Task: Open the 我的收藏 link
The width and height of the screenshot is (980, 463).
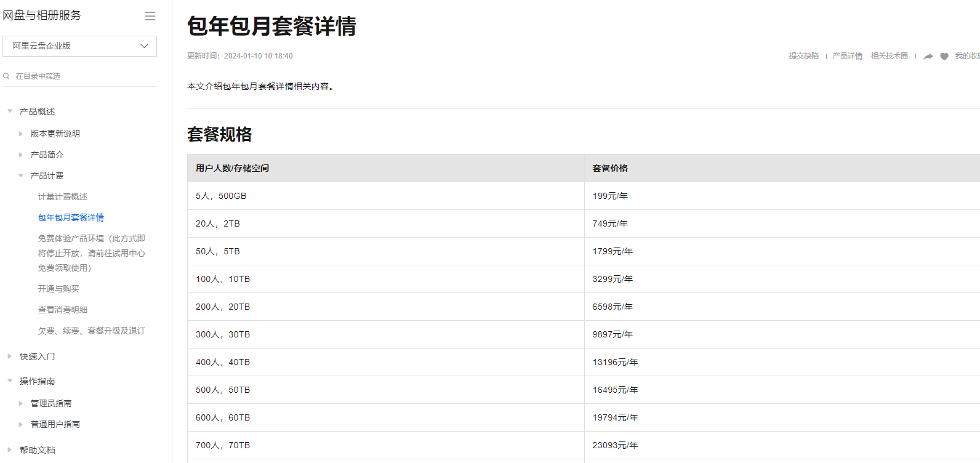Action: click(x=967, y=56)
